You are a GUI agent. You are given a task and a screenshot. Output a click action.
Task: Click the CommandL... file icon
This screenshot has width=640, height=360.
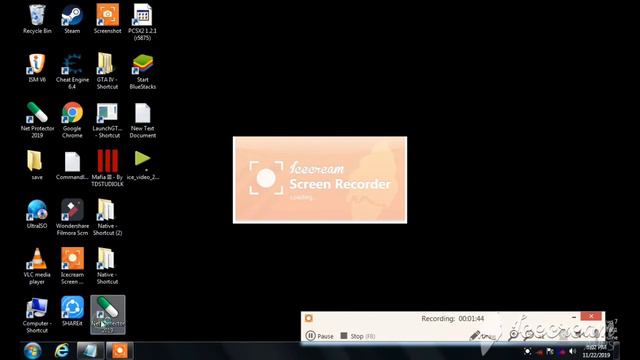point(72,165)
